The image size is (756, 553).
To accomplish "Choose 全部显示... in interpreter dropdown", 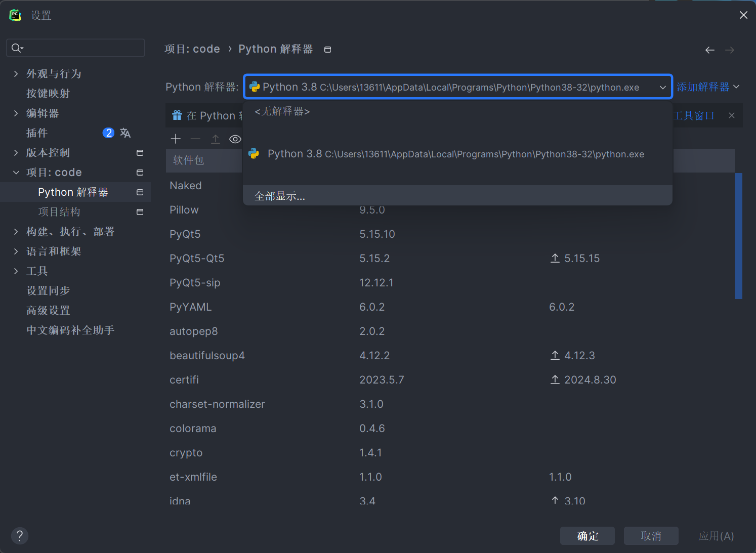I will point(457,196).
